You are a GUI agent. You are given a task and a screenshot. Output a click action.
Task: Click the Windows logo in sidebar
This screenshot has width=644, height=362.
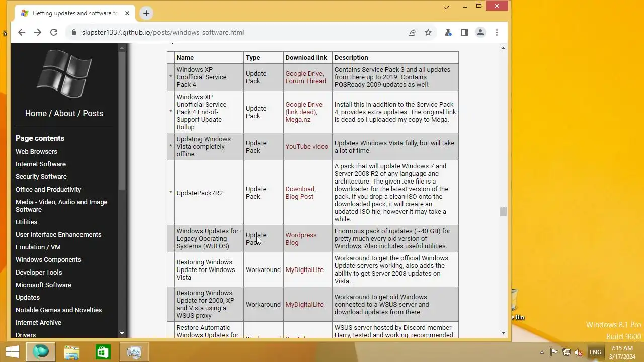64,74
